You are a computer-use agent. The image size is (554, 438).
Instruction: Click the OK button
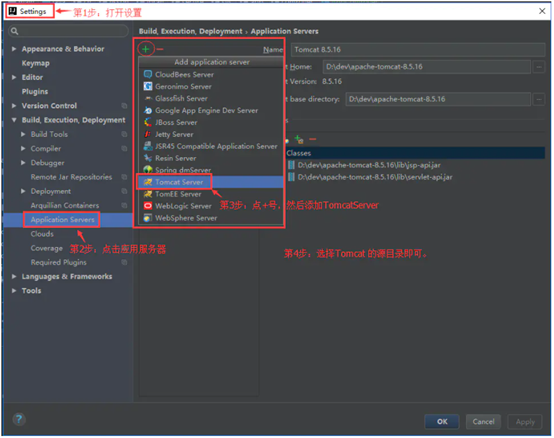point(442,421)
